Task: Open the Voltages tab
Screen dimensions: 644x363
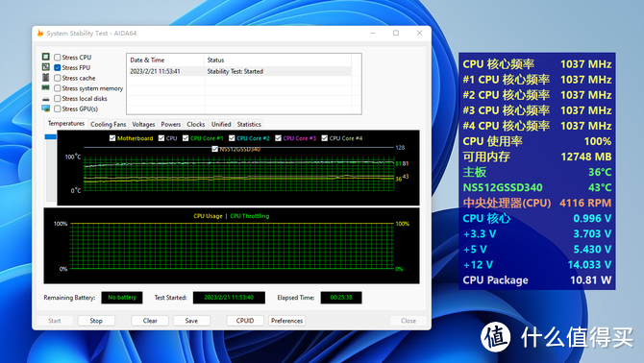Action: [143, 124]
